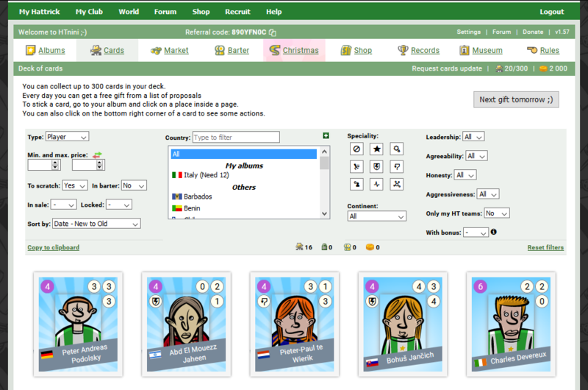
Task: Click the Albums tab icon
Action: click(30, 50)
